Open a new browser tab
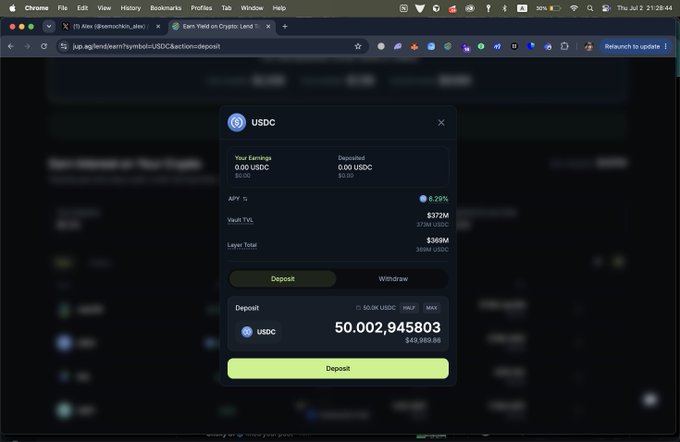This screenshot has width=680, height=442. [285, 26]
